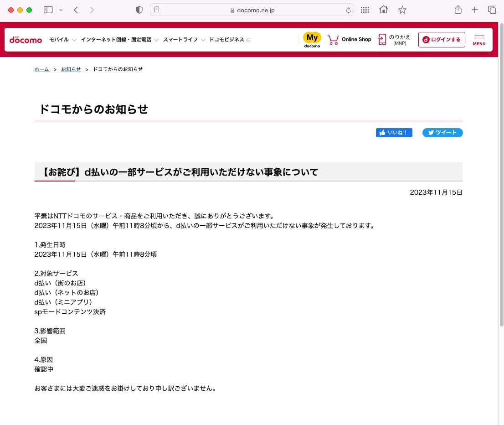
Task: Open the privacy report shield icon
Action: (139, 10)
